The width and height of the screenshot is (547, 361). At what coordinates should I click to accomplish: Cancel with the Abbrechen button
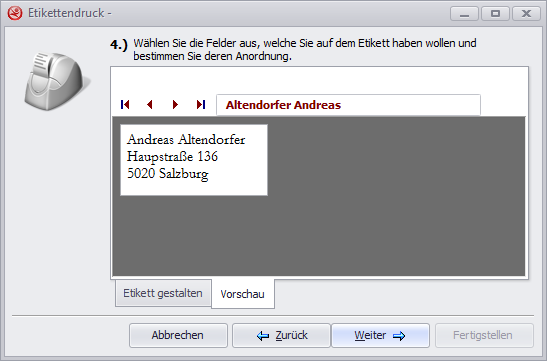178,336
